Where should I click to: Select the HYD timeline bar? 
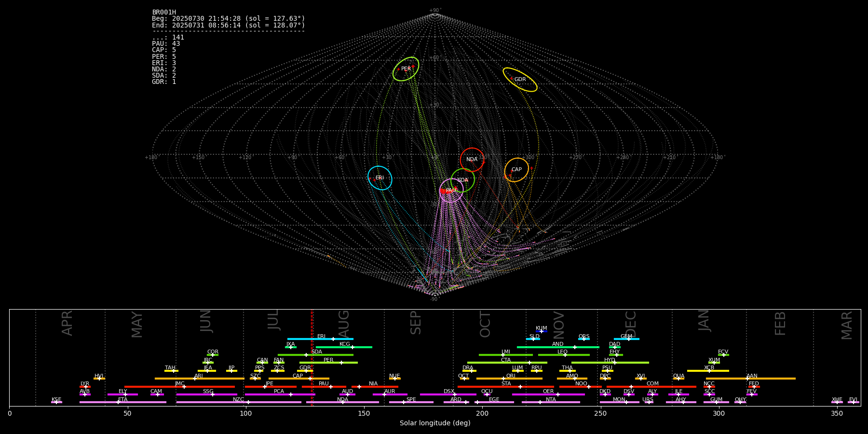click(x=610, y=363)
